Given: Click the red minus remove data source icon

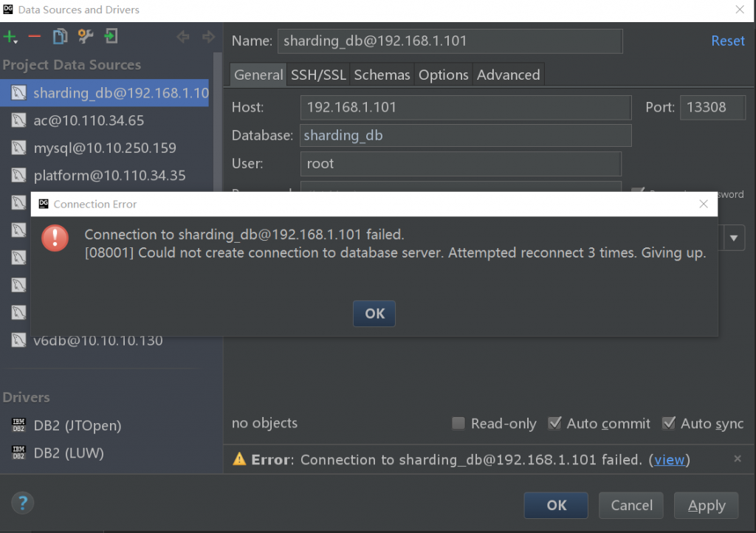Looking at the screenshot, I should (34, 37).
